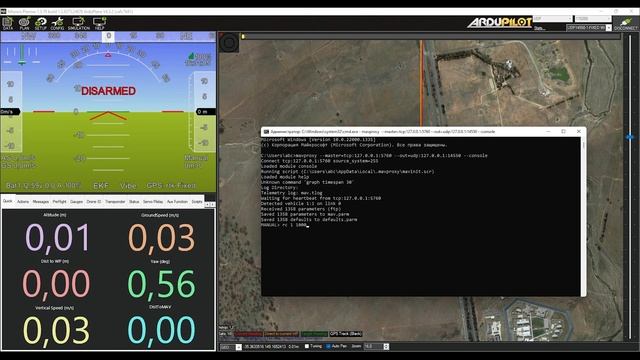
Task: Open the SETUP screen
Action: 41,23
